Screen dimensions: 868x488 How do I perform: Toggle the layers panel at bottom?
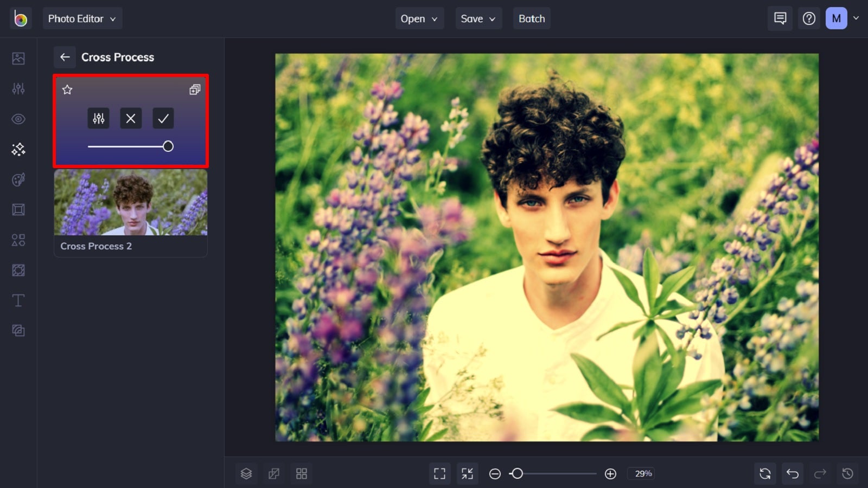[246, 473]
